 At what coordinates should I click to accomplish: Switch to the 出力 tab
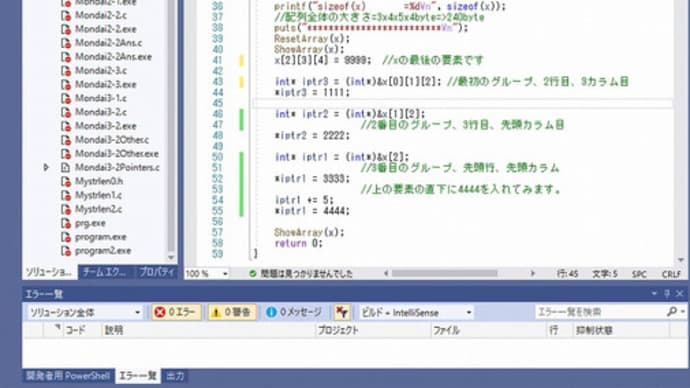(x=175, y=376)
